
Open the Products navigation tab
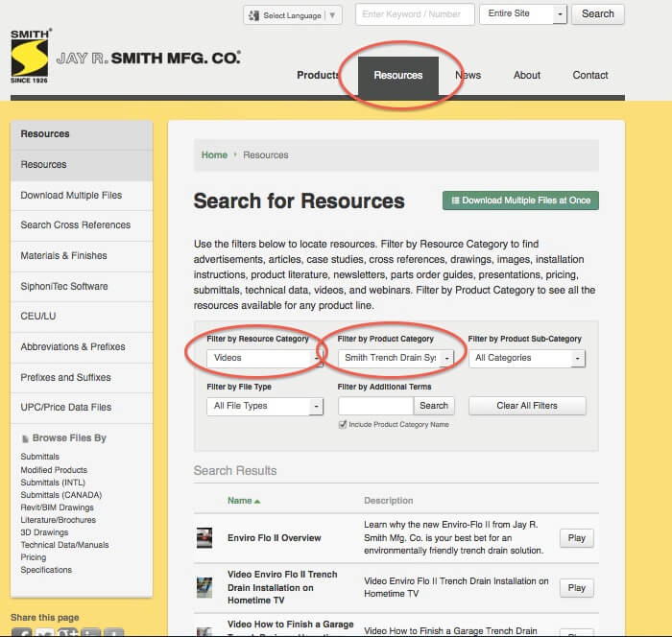pyautogui.click(x=318, y=75)
